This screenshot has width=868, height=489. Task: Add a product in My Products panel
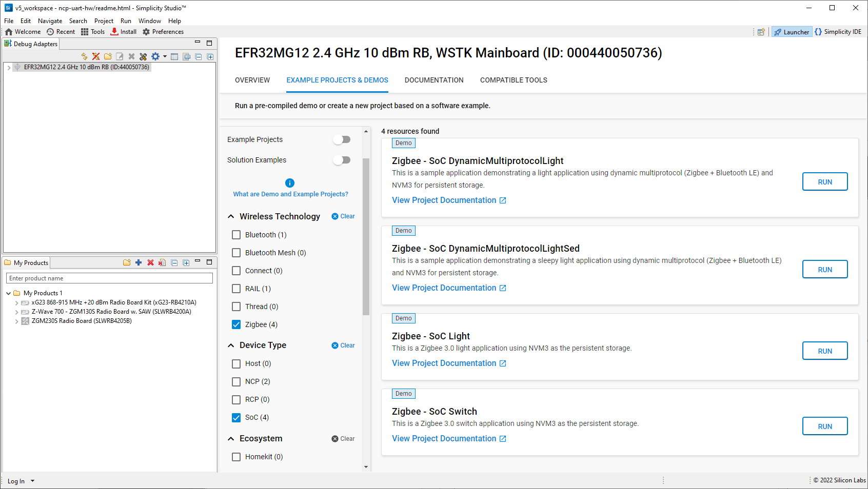139,262
